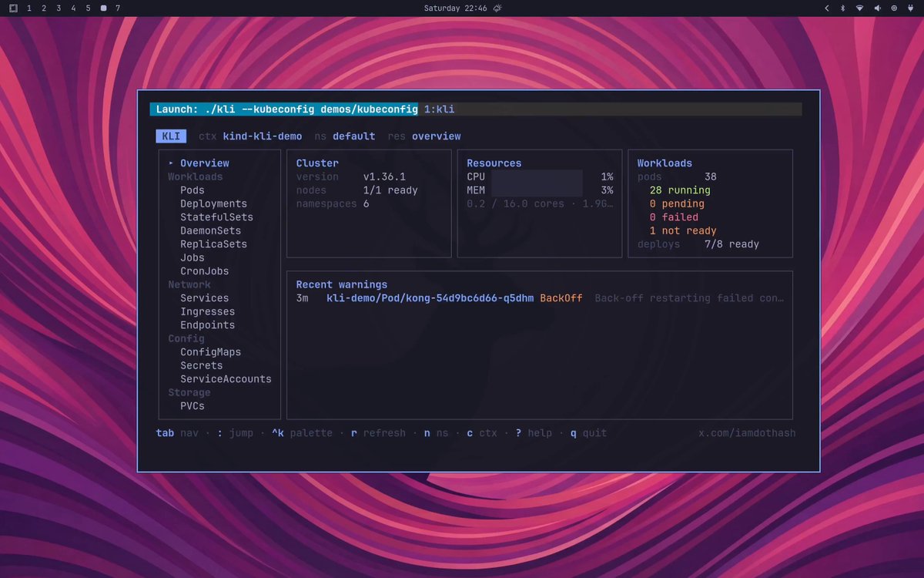Open ConfigMaps in the sidebar
This screenshot has height=578, width=924.
pyautogui.click(x=211, y=352)
